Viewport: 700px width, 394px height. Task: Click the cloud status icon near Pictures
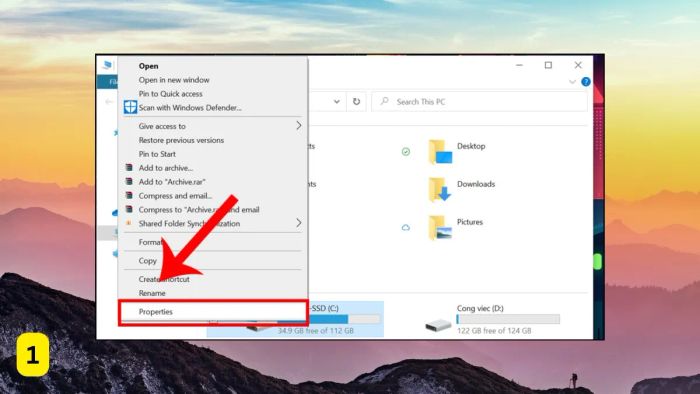(x=406, y=228)
